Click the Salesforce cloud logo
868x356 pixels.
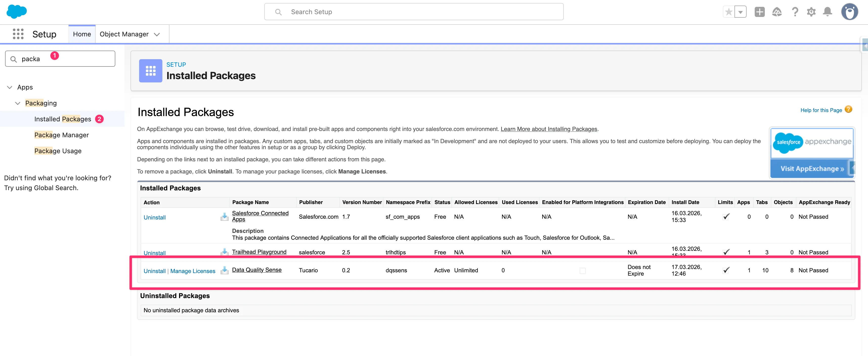point(16,11)
